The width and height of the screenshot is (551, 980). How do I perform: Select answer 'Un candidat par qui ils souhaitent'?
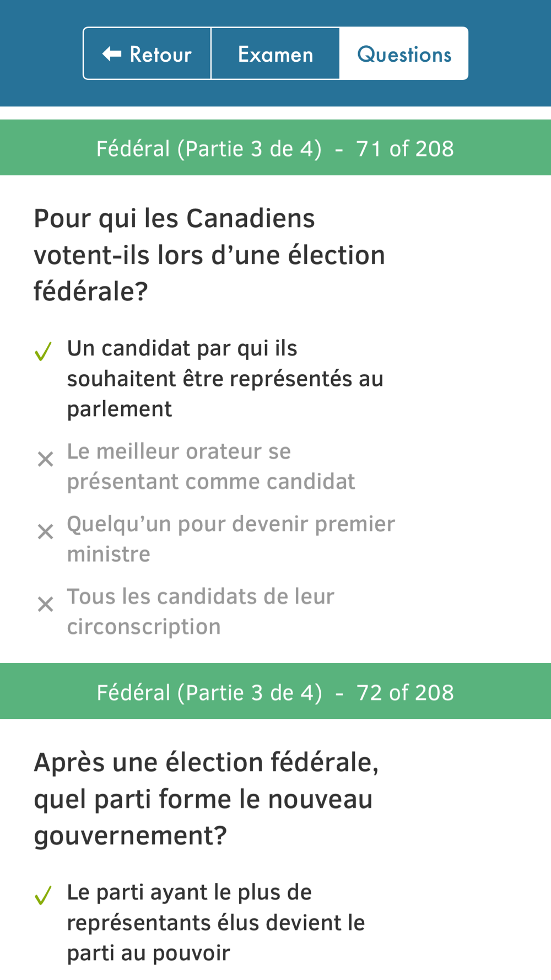pyautogui.click(x=224, y=378)
